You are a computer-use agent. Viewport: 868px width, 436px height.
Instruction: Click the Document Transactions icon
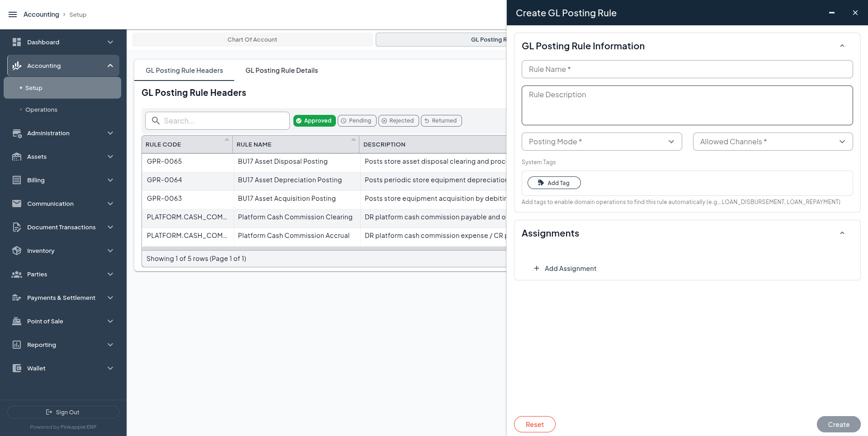pos(17,227)
